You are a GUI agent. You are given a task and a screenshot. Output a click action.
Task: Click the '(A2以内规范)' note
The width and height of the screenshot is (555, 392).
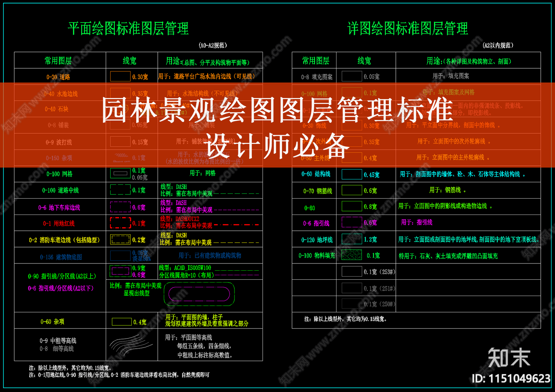[x=498, y=45]
